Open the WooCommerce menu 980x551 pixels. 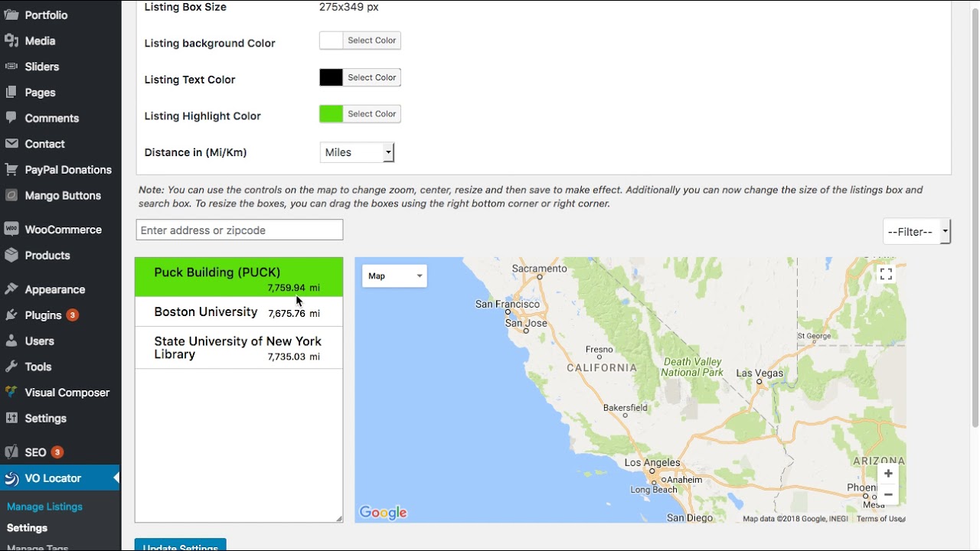[63, 230]
